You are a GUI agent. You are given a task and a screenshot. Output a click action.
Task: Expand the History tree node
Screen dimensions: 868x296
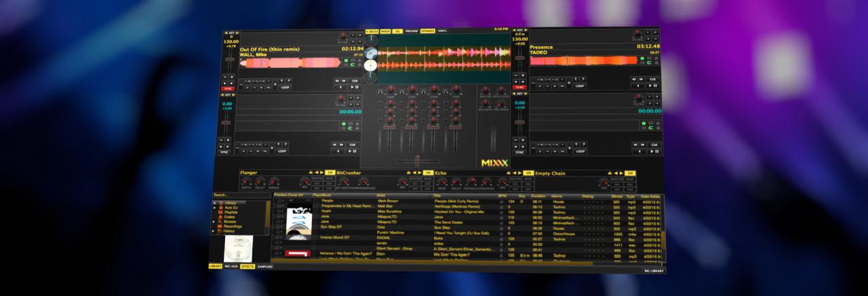point(214,231)
